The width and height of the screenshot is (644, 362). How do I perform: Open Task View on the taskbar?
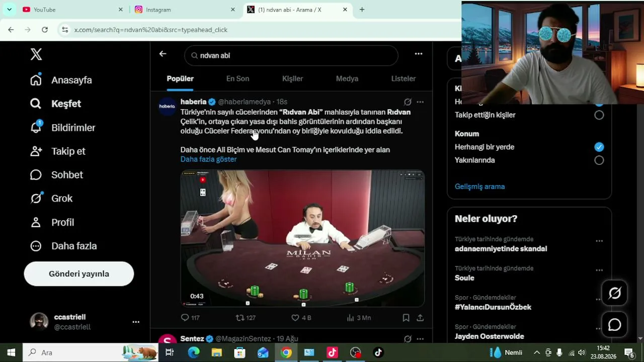pos(170,352)
